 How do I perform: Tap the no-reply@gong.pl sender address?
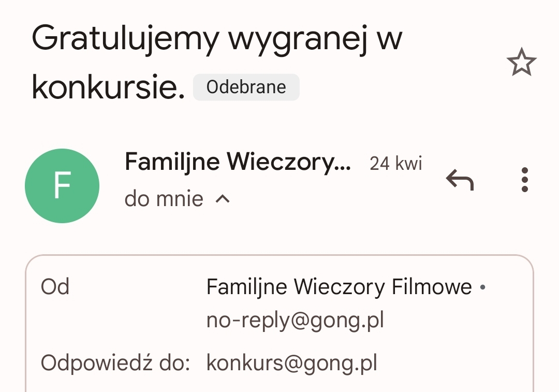pos(295,321)
